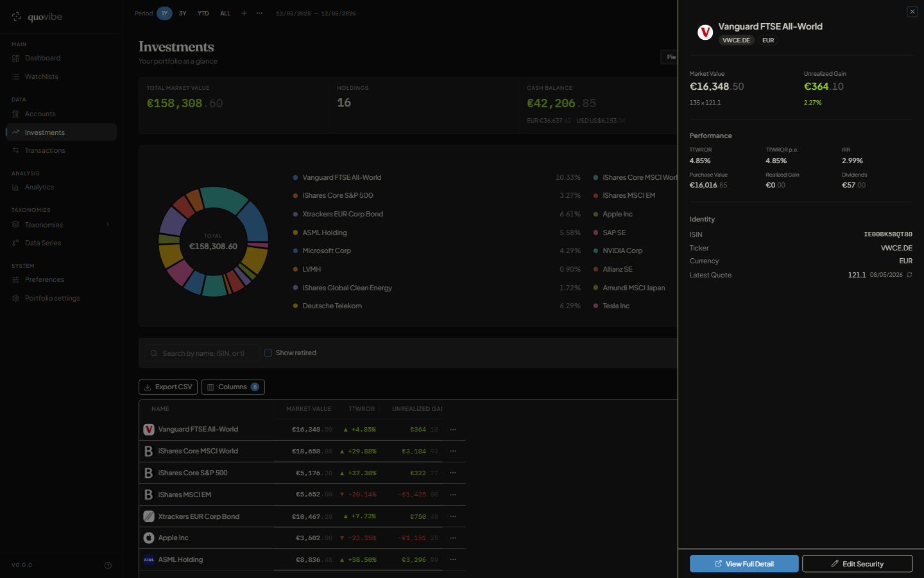Click the Unrealized Gain column header
Viewport: 924px width, 578px height.
point(417,409)
